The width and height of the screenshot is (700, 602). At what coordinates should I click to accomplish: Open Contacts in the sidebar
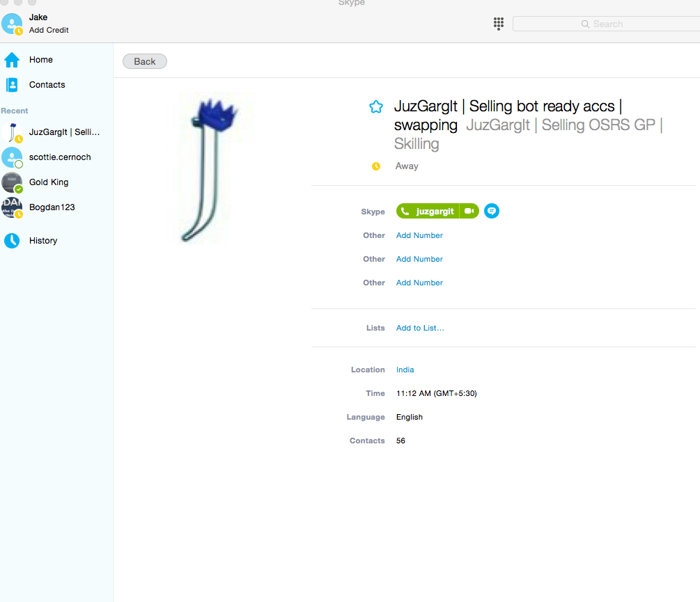pos(47,85)
